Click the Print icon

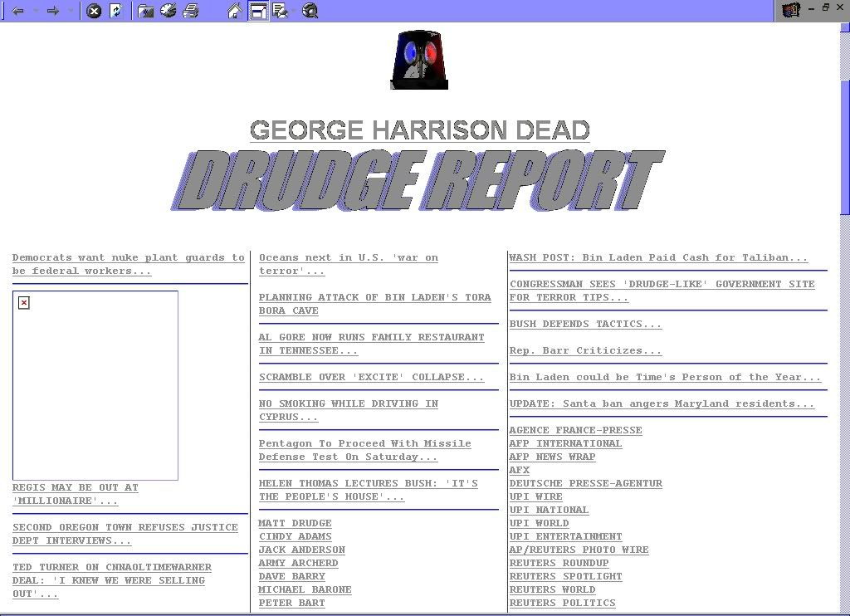click(191, 11)
